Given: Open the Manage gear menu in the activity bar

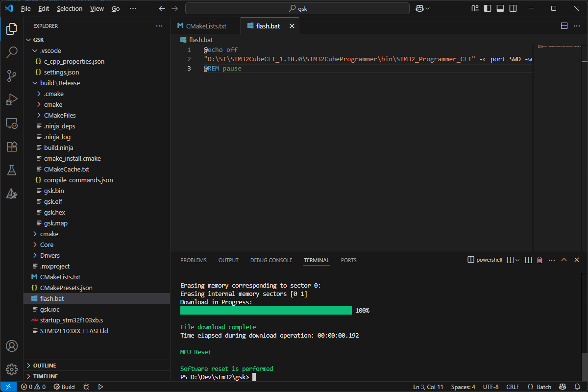Looking at the screenshot, I should pyautogui.click(x=12, y=369).
